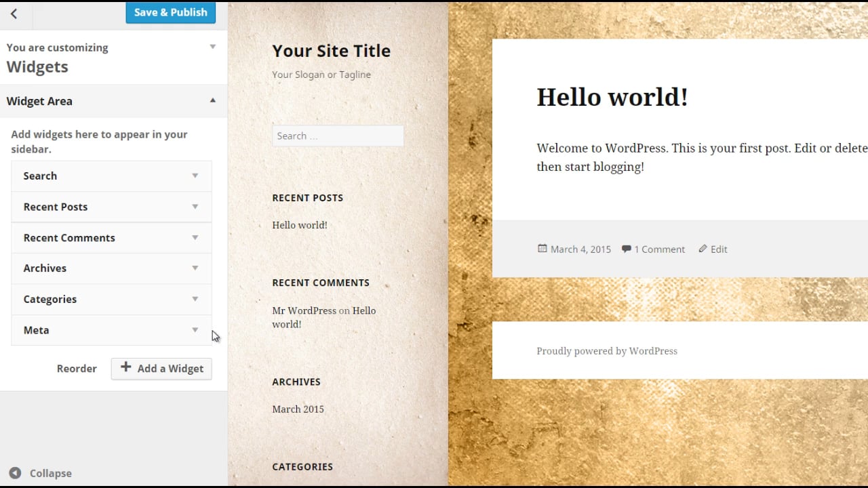
Task: Expand the Search widget settings
Action: (x=195, y=176)
